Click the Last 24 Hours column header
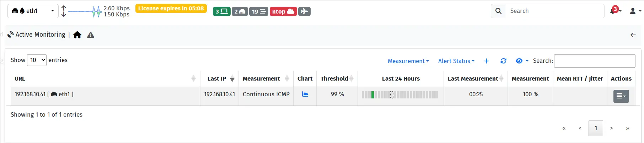The width and height of the screenshot is (644, 143). pos(401,78)
